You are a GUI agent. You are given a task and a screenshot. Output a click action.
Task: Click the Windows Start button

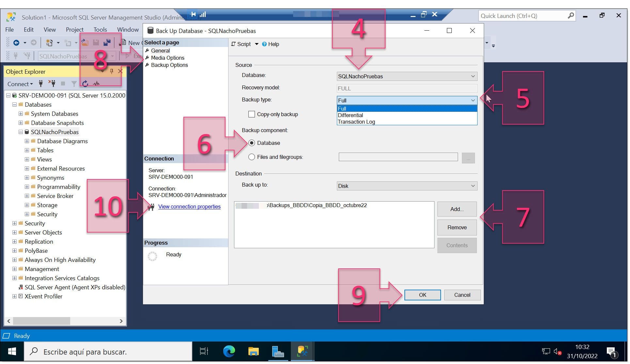click(12, 351)
